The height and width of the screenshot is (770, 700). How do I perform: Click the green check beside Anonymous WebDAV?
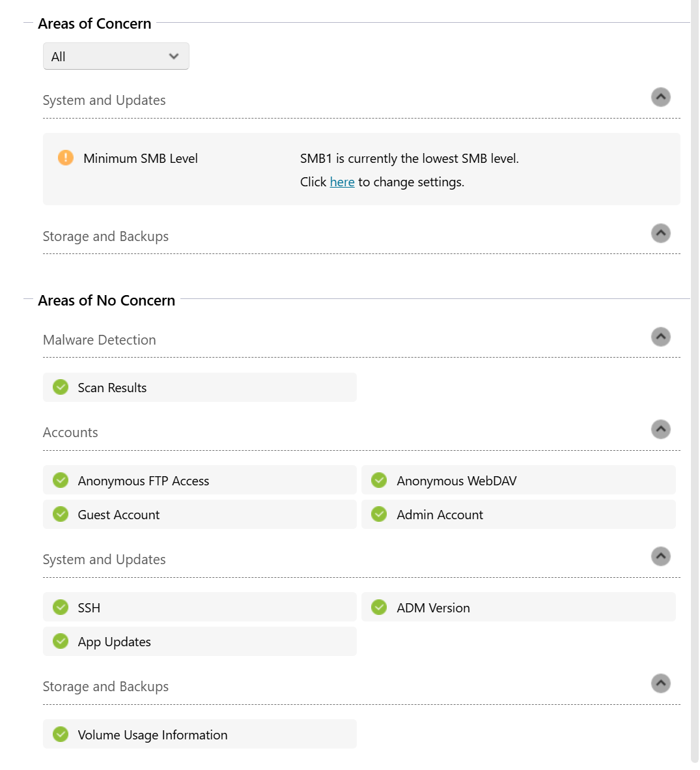coord(379,480)
